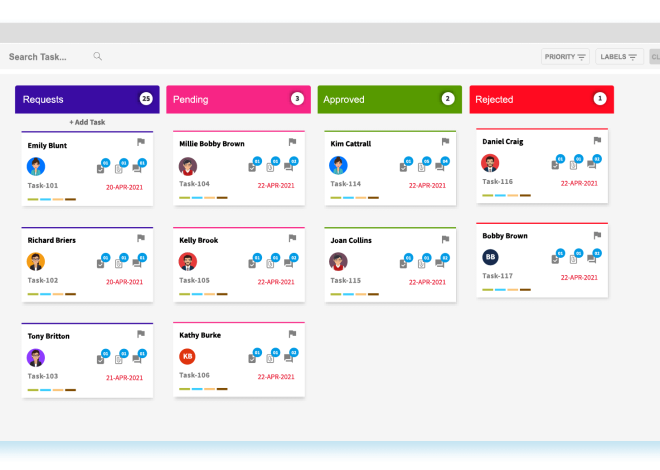Open comments icon on Kelly Brook card

coord(288,263)
